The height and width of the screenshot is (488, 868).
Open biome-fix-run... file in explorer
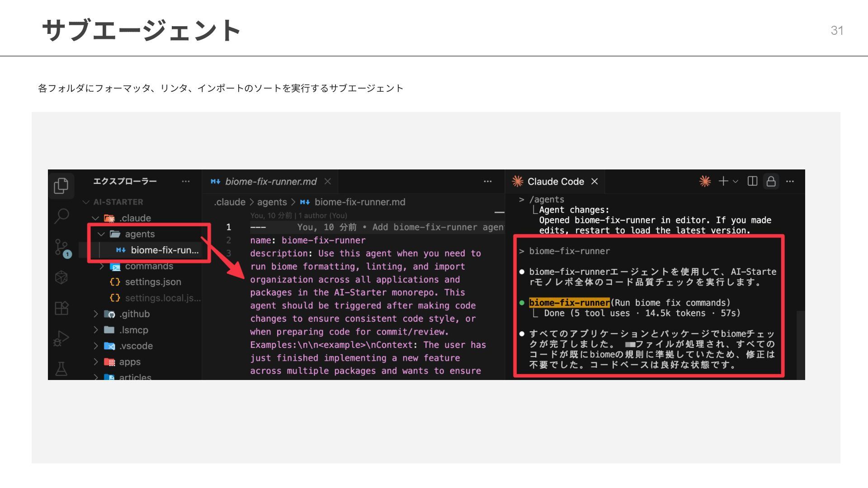pos(157,250)
